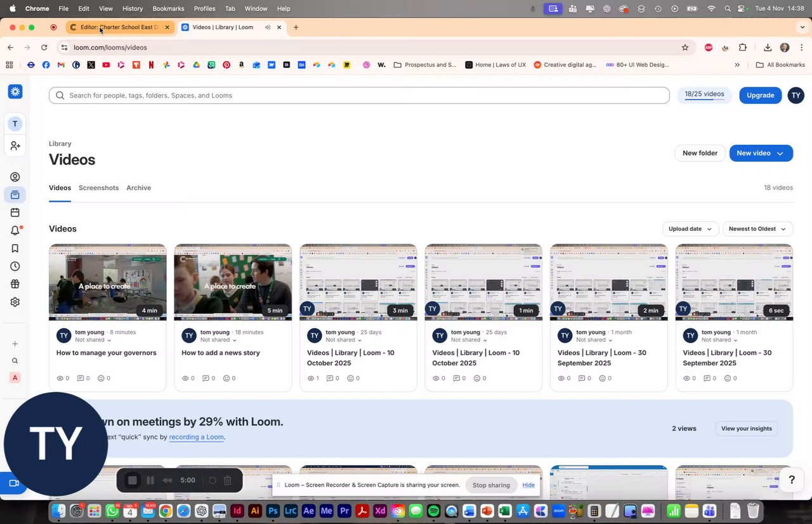This screenshot has width=812, height=524.
Task: Open Illustrator from the Dock
Action: tap(255, 511)
